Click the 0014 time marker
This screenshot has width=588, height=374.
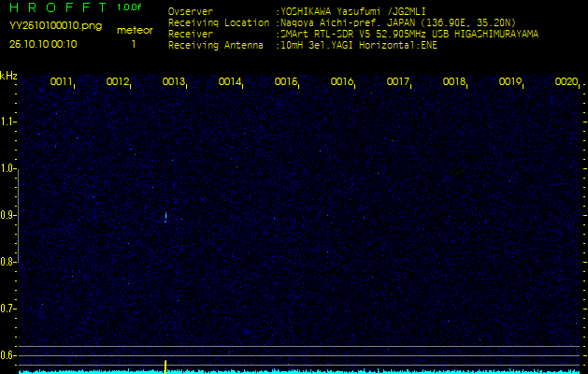point(230,82)
